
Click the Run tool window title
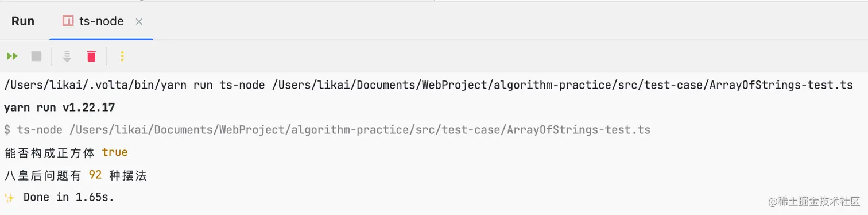[x=23, y=21]
